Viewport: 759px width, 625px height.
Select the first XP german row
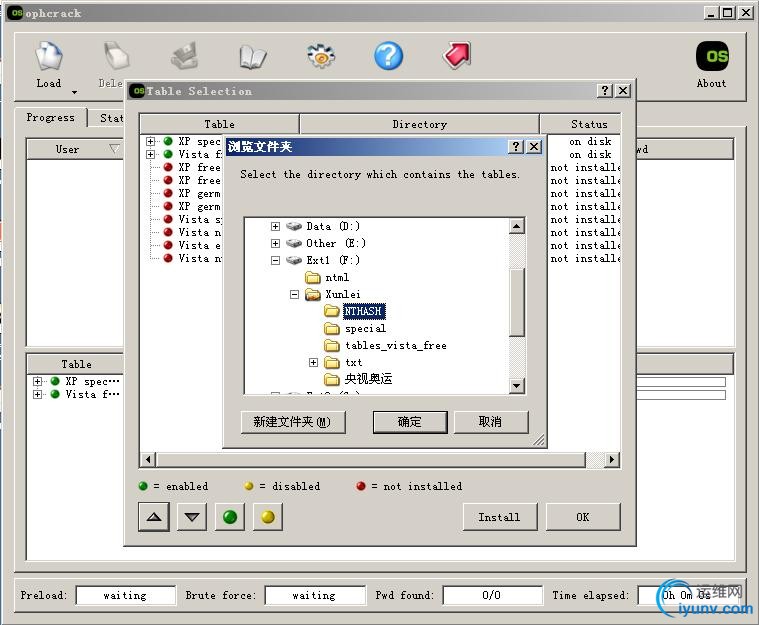[199, 193]
